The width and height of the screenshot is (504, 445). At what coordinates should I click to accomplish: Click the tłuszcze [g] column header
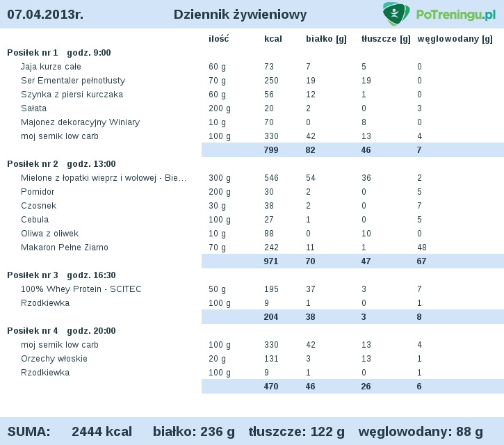386,39
